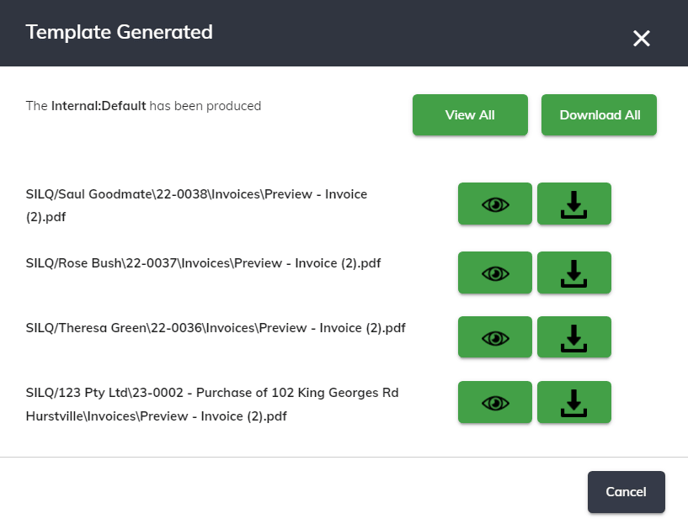Click the Hurstville Invoices Preview line

point(156,416)
